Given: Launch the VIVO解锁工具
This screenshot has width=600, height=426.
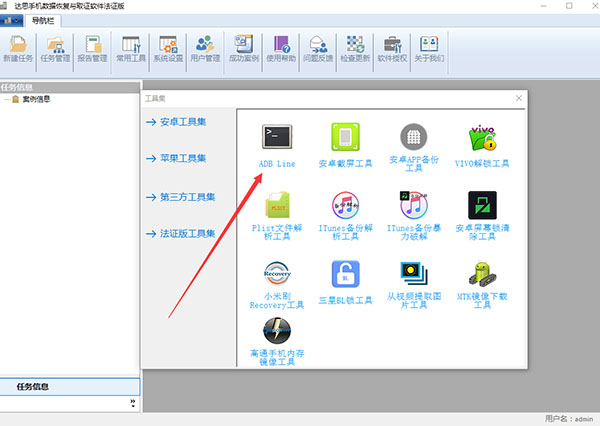Looking at the screenshot, I should click(482, 146).
